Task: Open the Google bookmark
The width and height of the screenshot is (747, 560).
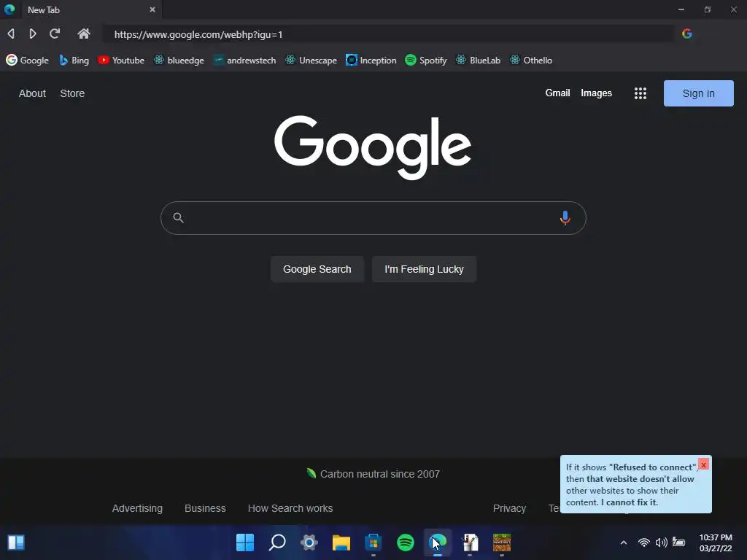Action: click(28, 60)
